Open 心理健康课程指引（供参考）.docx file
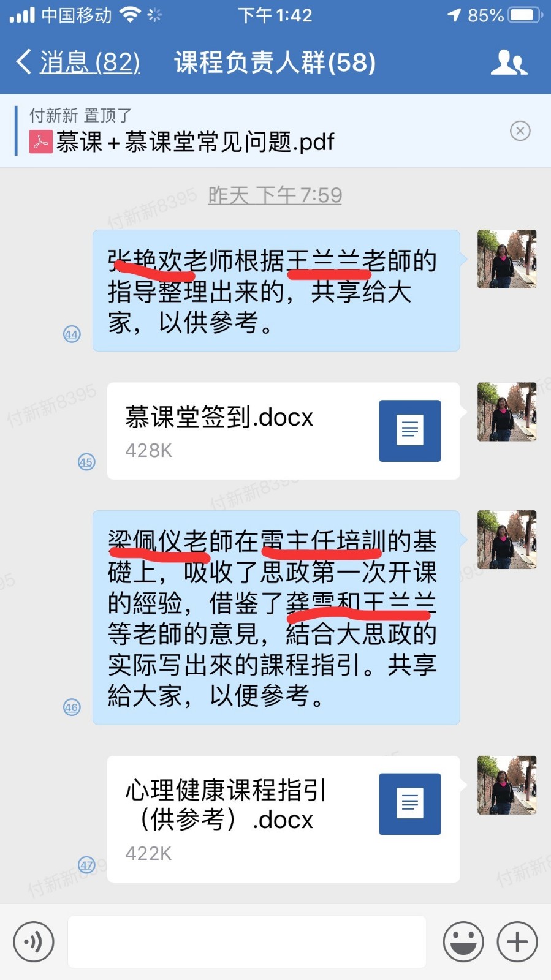The width and height of the screenshot is (551, 980). 283,819
